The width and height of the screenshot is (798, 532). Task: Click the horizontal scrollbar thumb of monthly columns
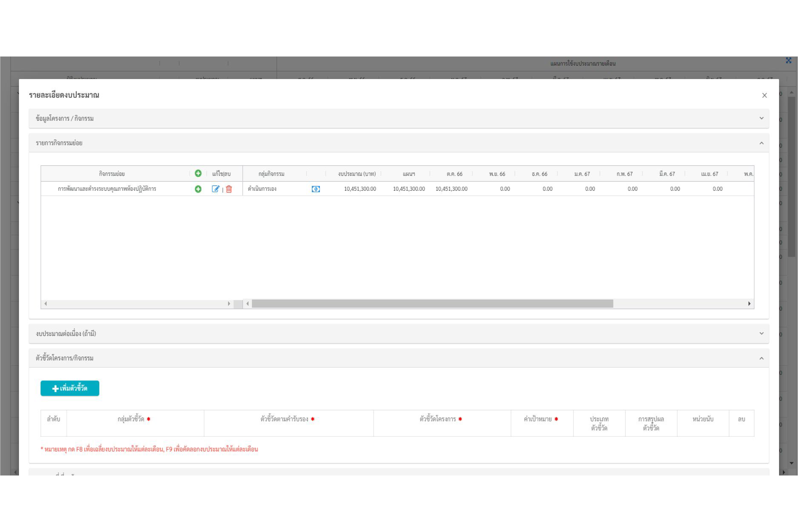(x=432, y=304)
